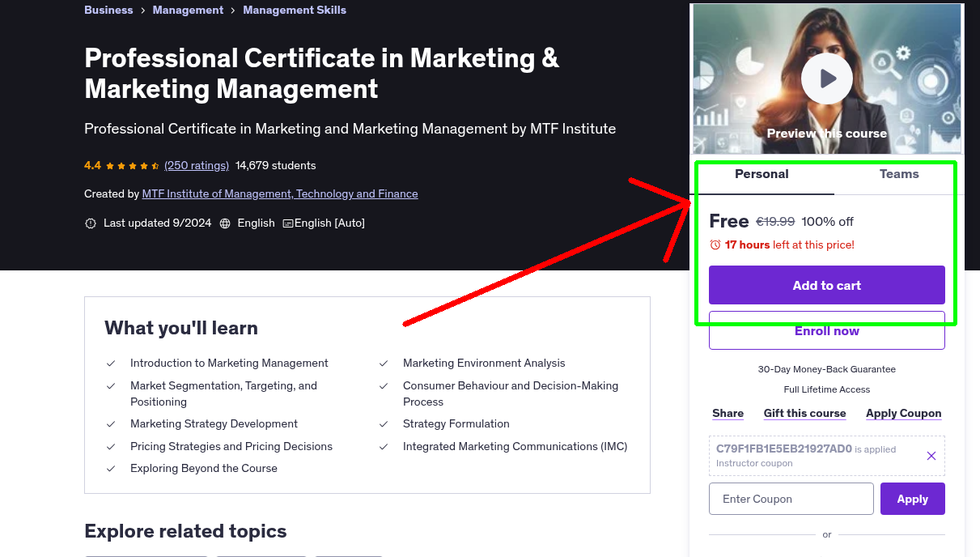Click the 'Instructor coupon' label

754,463
